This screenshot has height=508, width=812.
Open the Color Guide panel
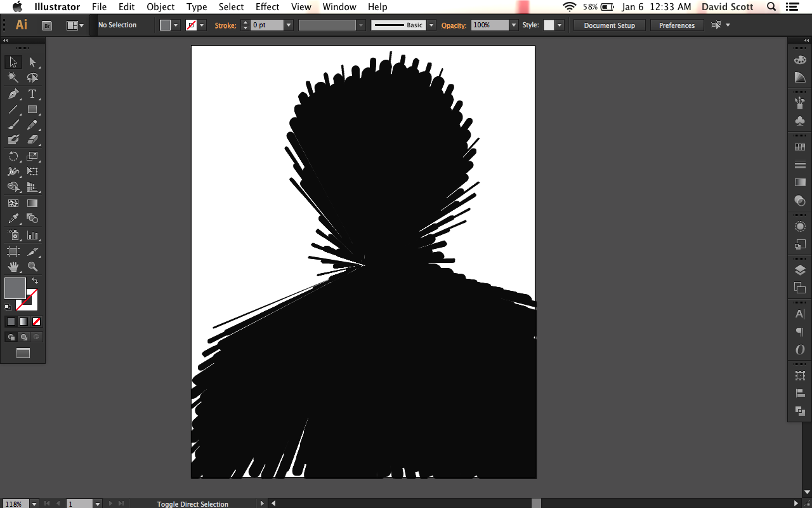800,77
